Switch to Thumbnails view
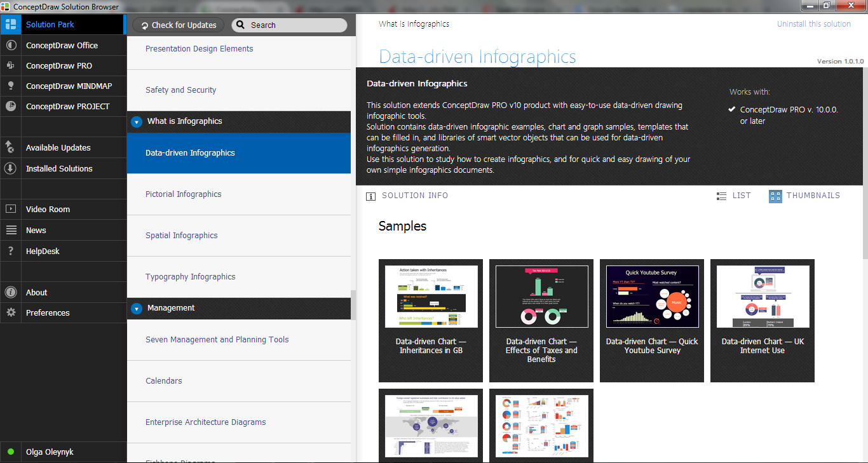The height and width of the screenshot is (463, 868). (804, 196)
